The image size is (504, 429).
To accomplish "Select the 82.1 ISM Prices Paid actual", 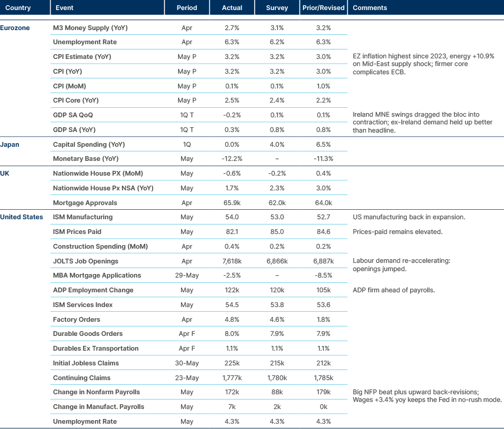I will [x=232, y=232].
